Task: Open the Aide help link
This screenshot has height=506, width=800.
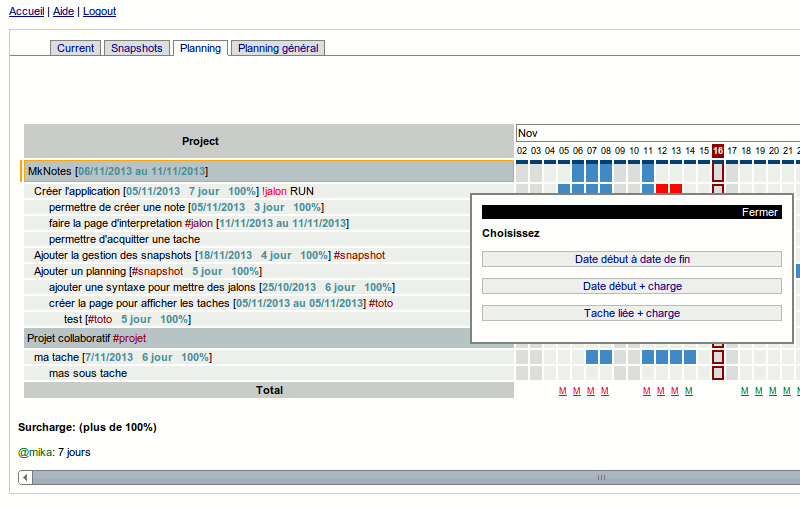Action: click(x=63, y=11)
